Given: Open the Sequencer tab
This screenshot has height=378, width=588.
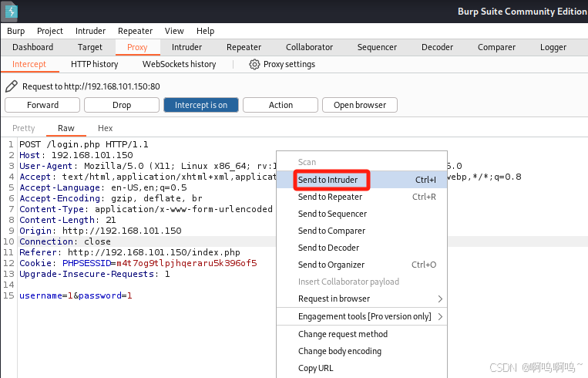Looking at the screenshot, I should [x=377, y=47].
